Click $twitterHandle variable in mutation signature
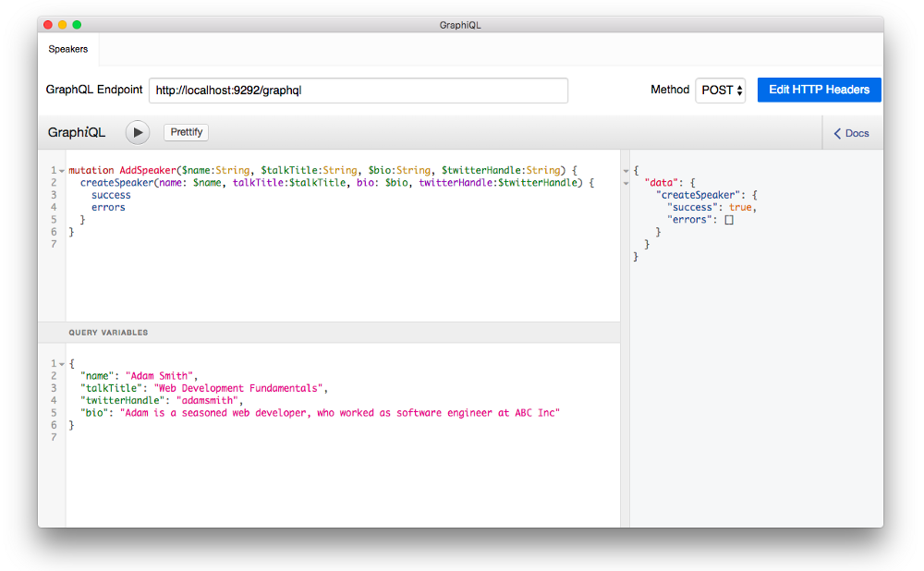Screen dimensions: 924x571 click(480, 170)
